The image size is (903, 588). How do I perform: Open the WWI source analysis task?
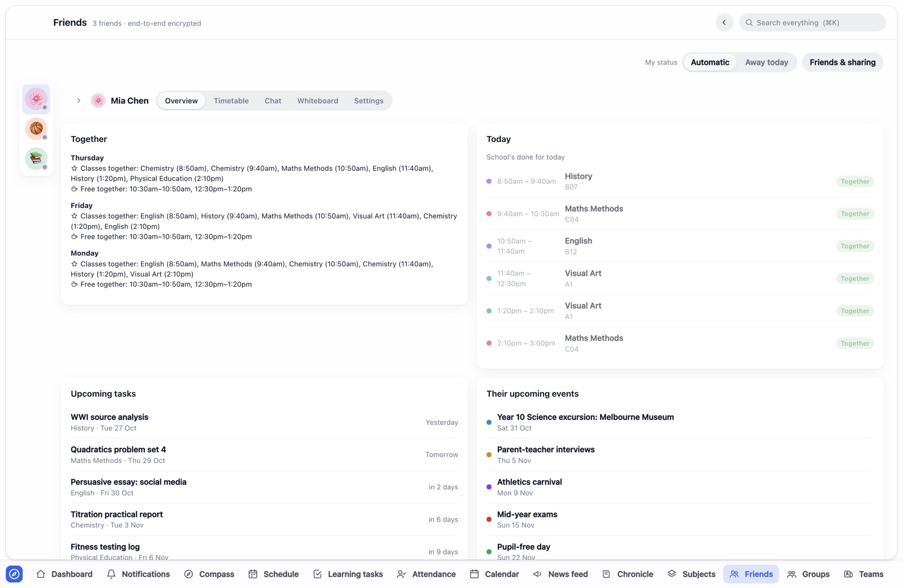264,422
